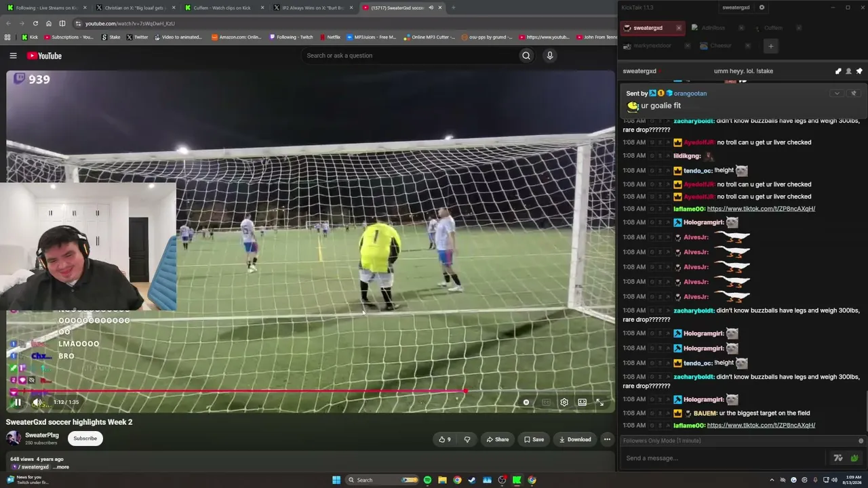Close the sweatergxd KickTalk chat tab
This screenshot has height=488, width=868.
678,28
